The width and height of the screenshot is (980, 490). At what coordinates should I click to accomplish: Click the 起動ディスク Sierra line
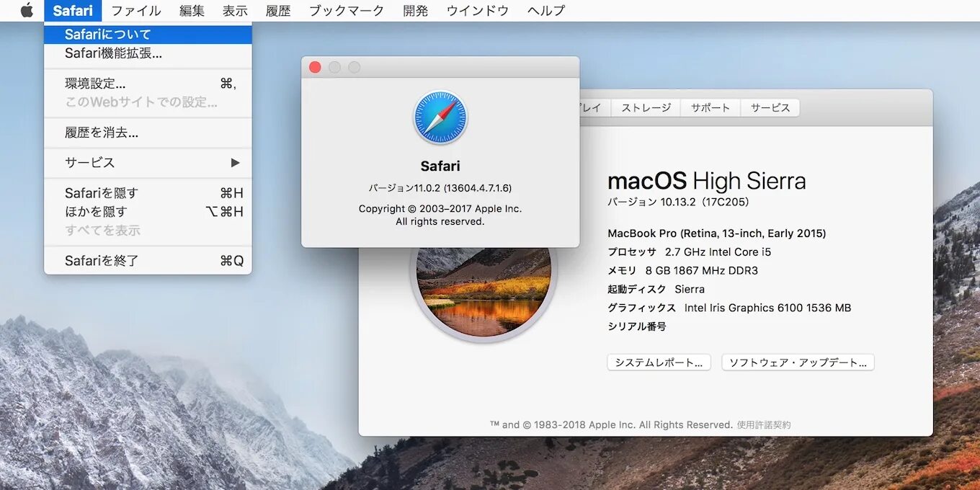click(x=656, y=290)
